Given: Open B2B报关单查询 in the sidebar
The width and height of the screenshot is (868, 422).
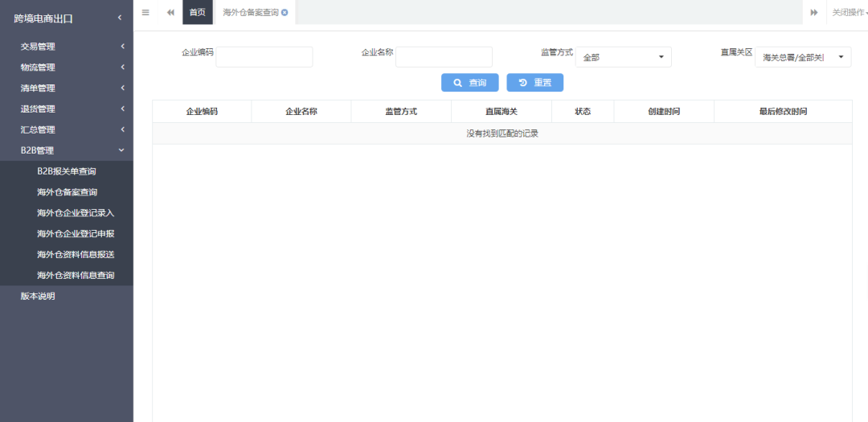Looking at the screenshot, I should [x=66, y=171].
